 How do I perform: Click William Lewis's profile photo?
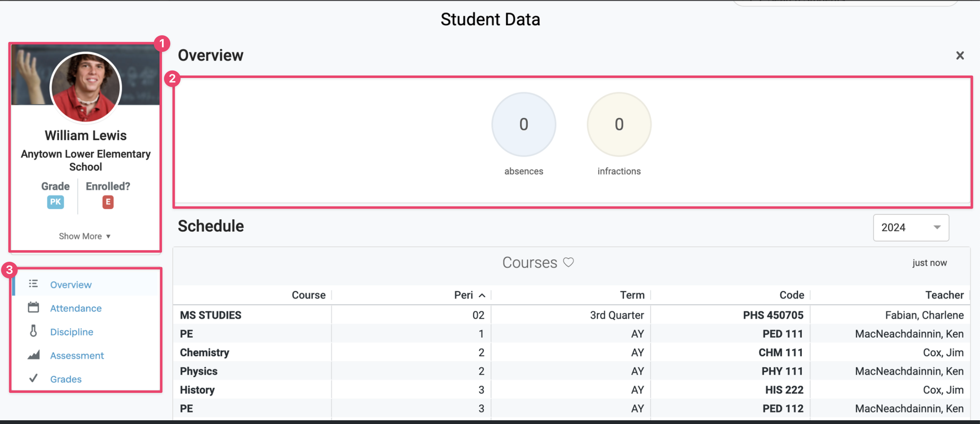[85, 88]
